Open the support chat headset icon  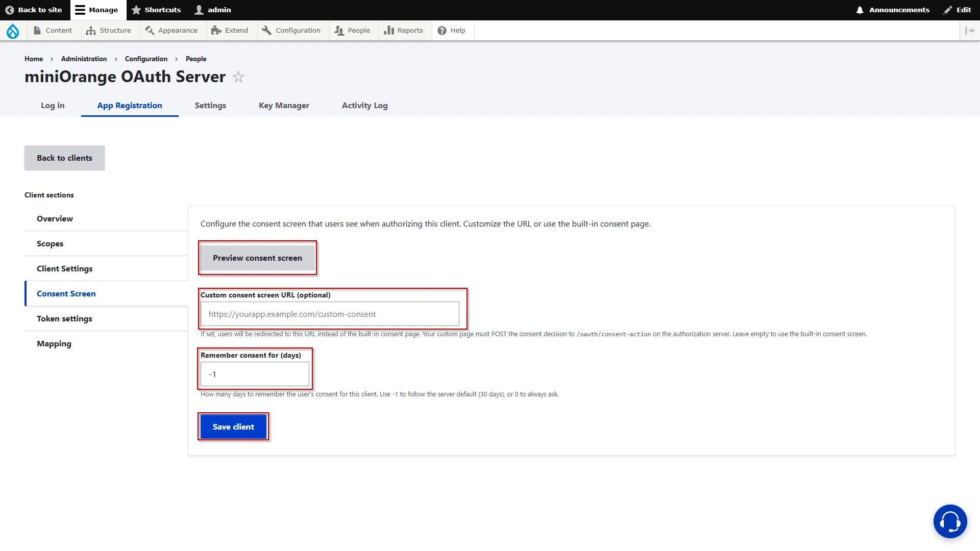[x=950, y=521]
